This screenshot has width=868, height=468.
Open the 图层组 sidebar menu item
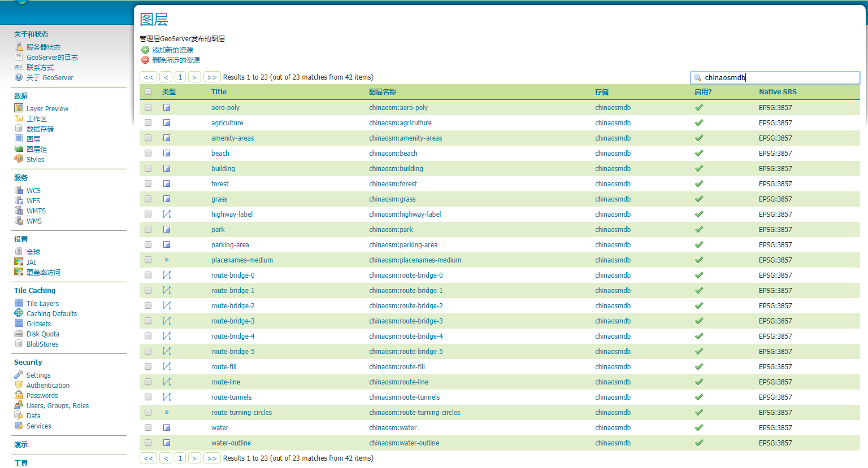click(37, 149)
